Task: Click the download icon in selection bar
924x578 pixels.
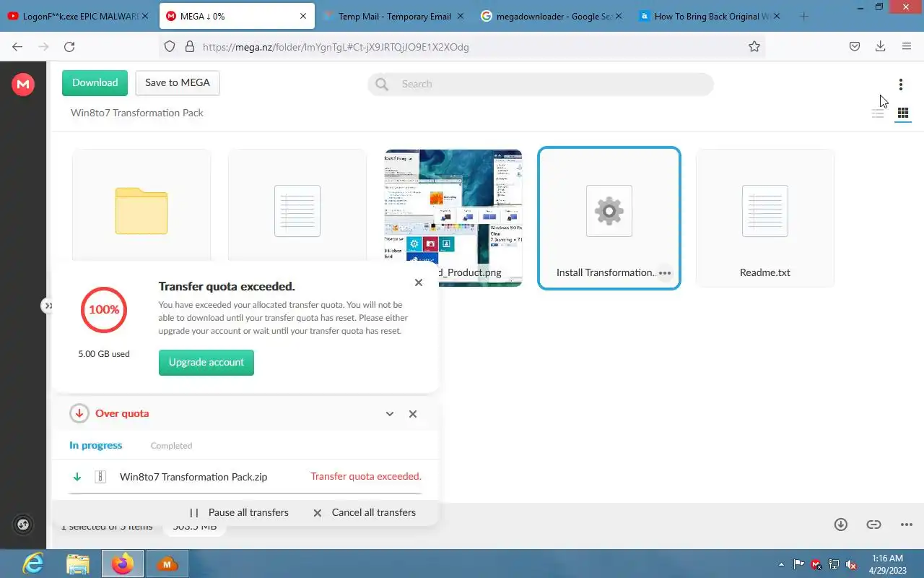Action: [841, 525]
